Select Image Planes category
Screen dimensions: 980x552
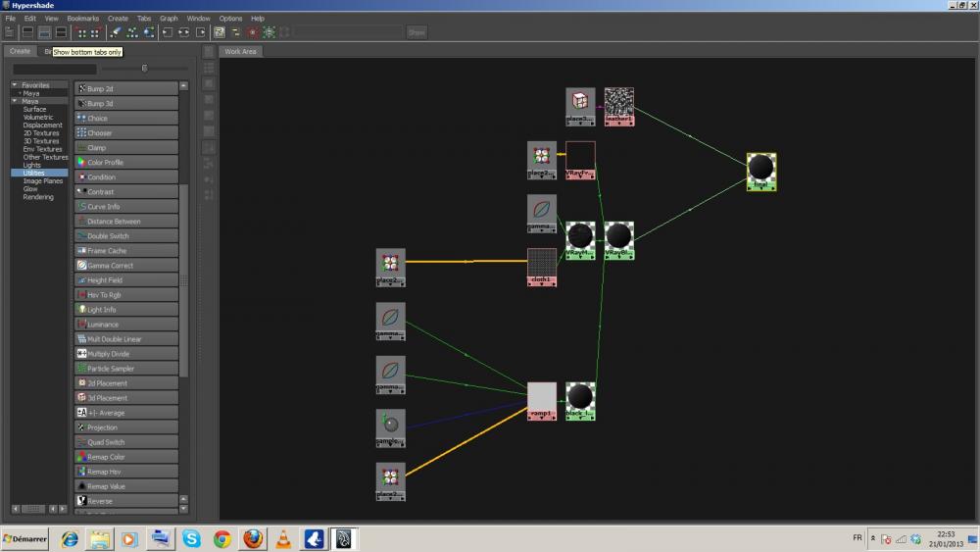tap(43, 181)
